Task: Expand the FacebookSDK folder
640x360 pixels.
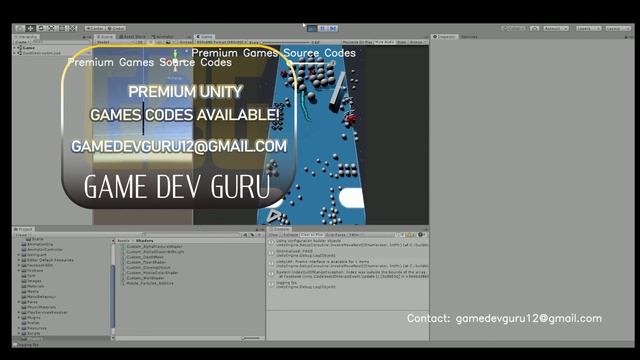Action: 19,265
